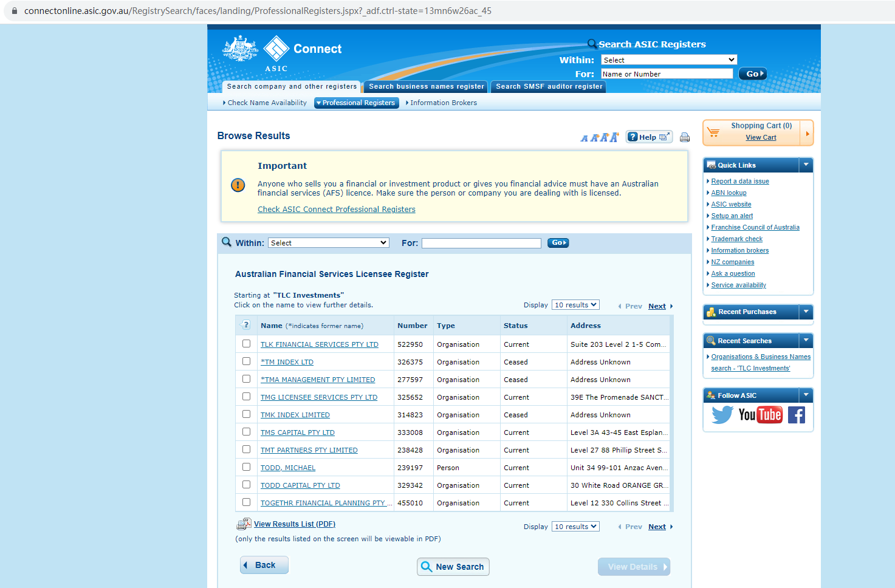Open the Display results dropdown below the table

pyautogui.click(x=576, y=527)
